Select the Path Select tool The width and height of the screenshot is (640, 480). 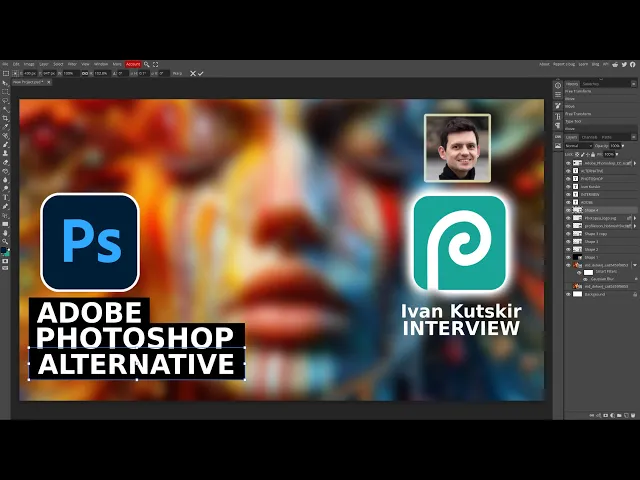click(5, 215)
